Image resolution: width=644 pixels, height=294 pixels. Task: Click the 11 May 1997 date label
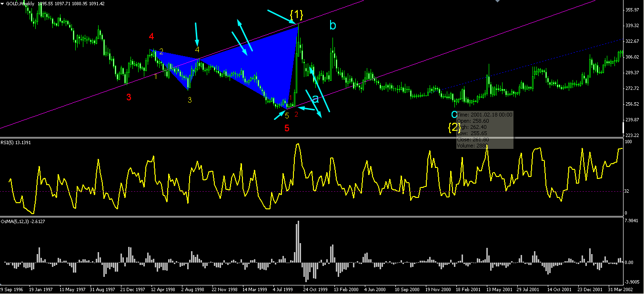[71, 289]
